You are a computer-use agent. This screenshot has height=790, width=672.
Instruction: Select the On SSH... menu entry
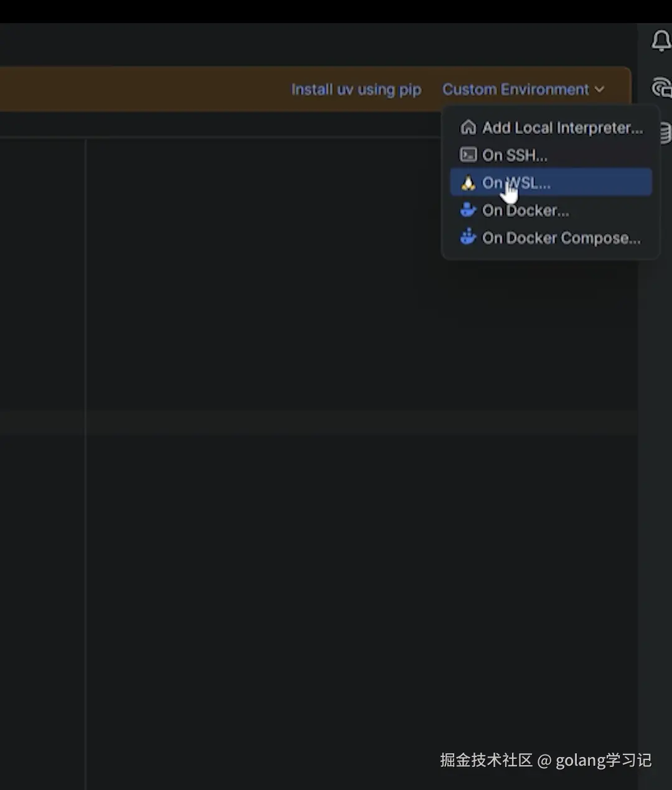point(515,155)
